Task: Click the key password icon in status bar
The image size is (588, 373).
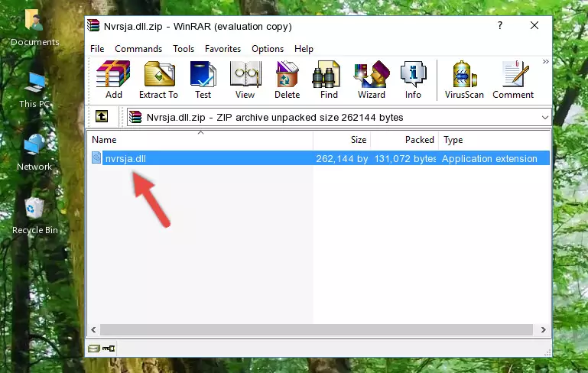Action: click(109, 349)
